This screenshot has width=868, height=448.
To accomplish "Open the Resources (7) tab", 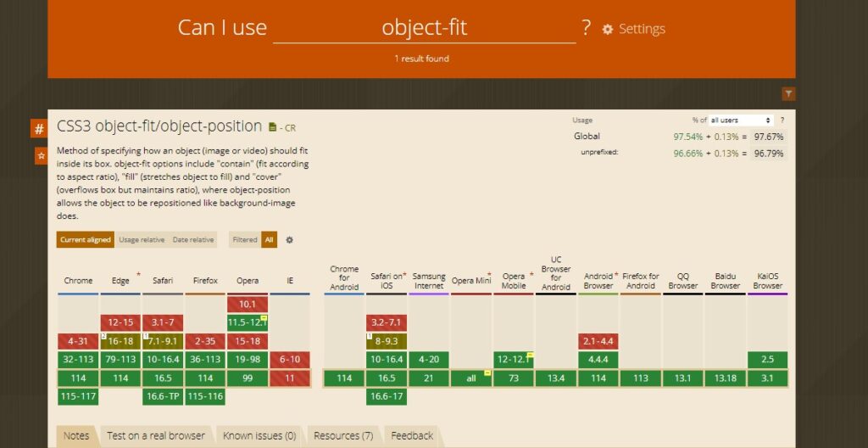I will (x=343, y=436).
